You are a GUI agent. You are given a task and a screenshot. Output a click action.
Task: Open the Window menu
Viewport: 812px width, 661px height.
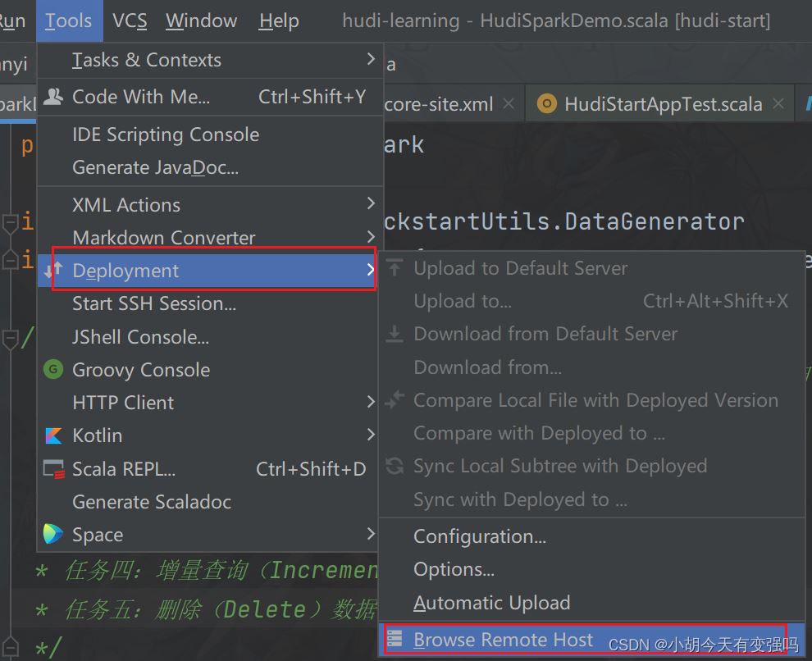[x=201, y=21]
